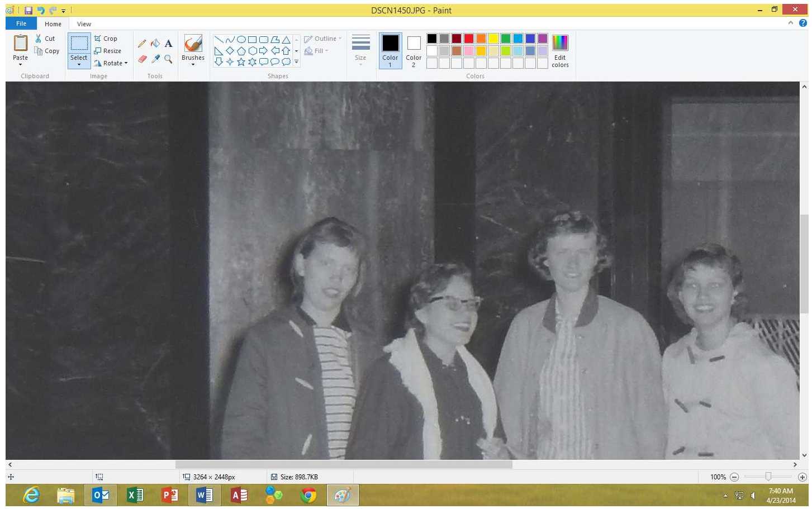This screenshot has height=509, width=812.
Task: Open Outlook from the taskbar
Action: (100, 495)
